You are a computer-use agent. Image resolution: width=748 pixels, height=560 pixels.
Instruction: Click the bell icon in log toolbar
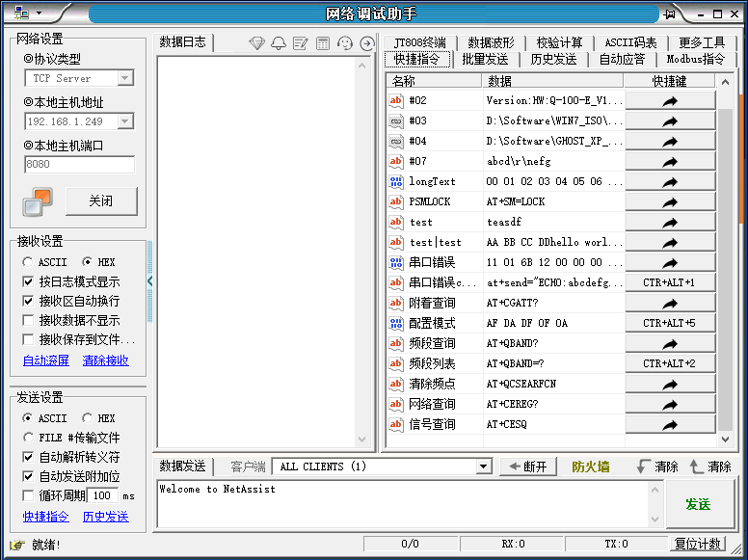(x=279, y=43)
